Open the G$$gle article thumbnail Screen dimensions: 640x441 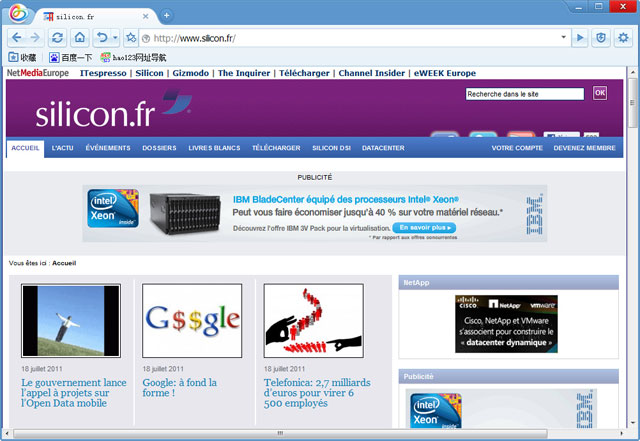(192, 321)
